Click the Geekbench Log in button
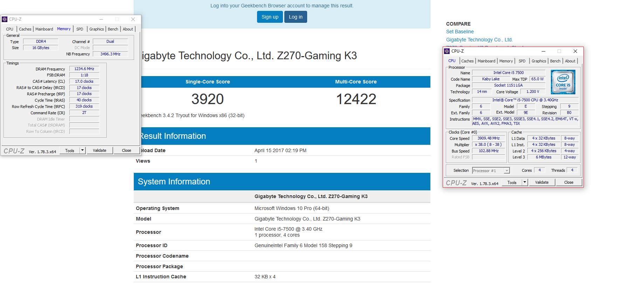 pos(296,17)
